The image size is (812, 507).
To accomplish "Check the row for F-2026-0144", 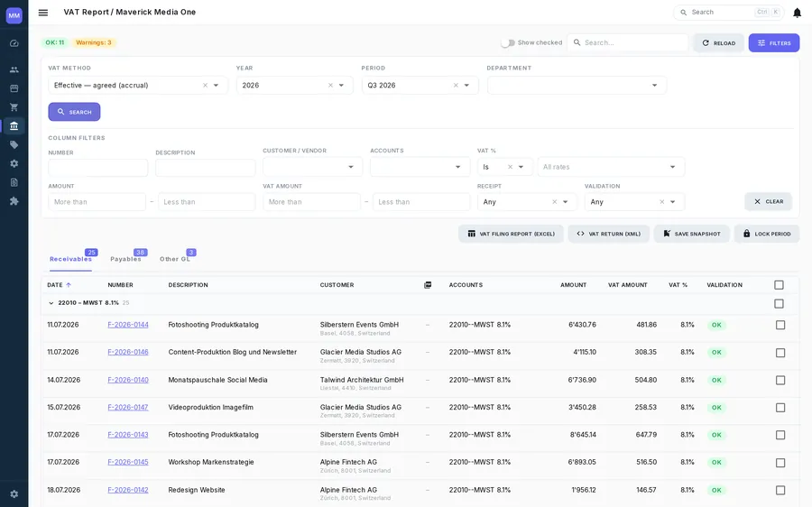I will (x=780, y=326).
